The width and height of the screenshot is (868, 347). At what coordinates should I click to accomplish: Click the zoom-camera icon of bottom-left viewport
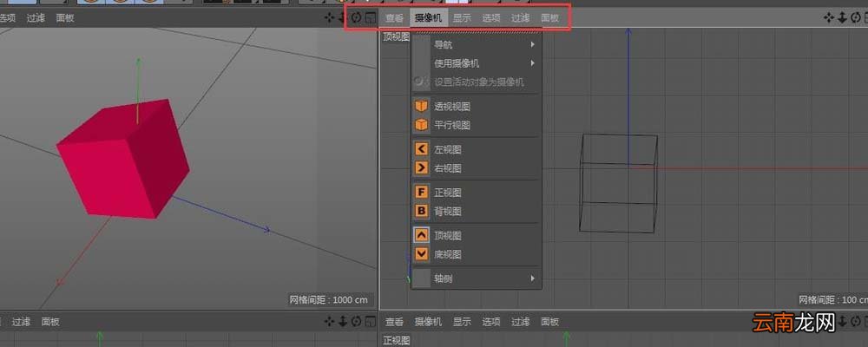coord(343,321)
